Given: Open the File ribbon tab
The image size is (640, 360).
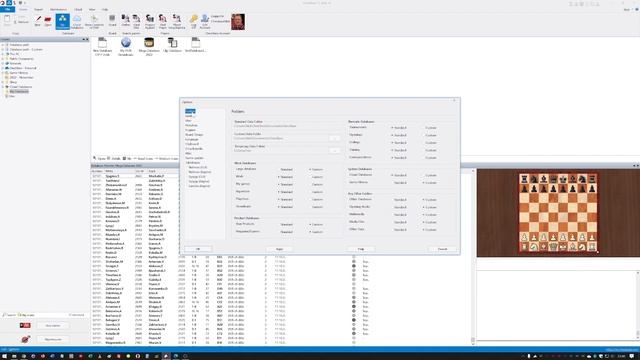Looking at the screenshot, I should pyautogui.click(x=7, y=9).
